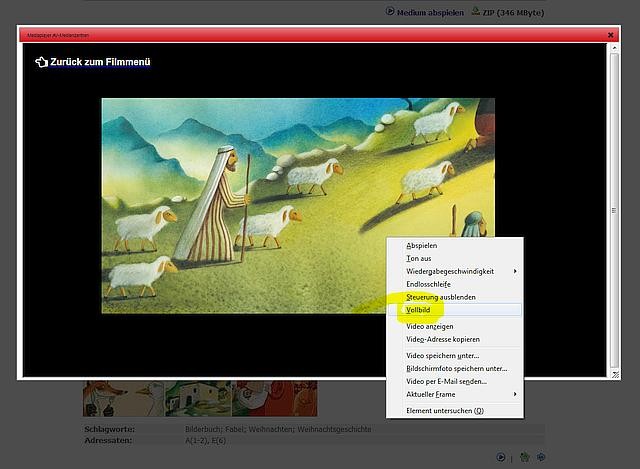Click the round play icon at bottom right

[x=500, y=457]
